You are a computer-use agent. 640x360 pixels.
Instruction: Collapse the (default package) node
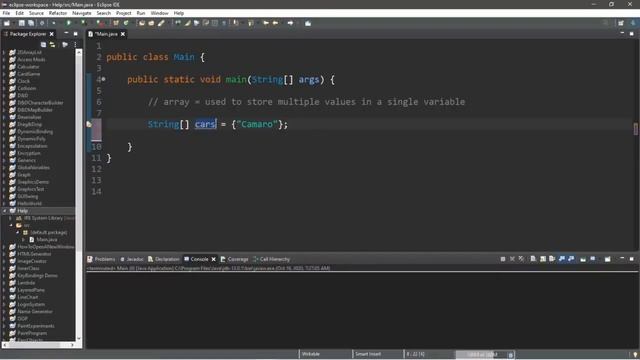(x=18, y=232)
